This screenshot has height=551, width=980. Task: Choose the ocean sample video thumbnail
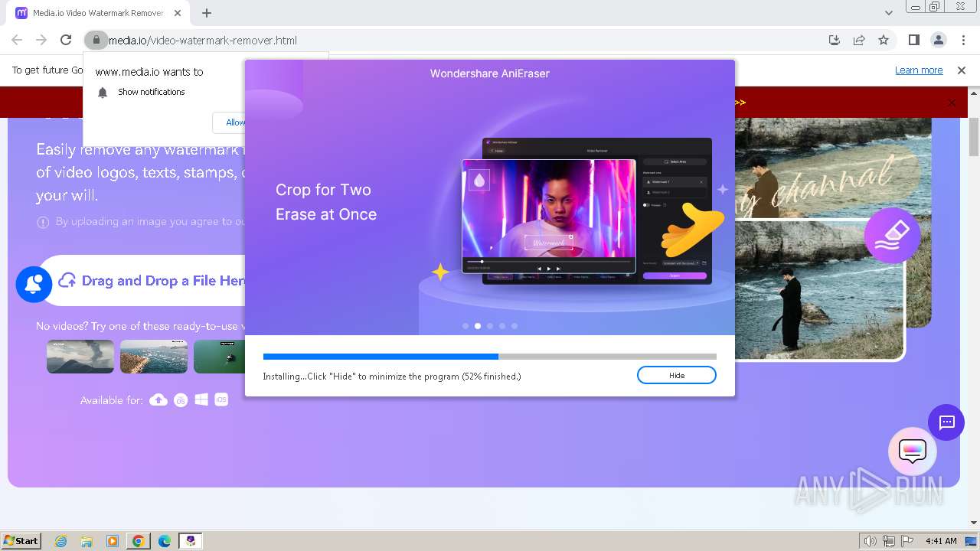[x=154, y=357]
